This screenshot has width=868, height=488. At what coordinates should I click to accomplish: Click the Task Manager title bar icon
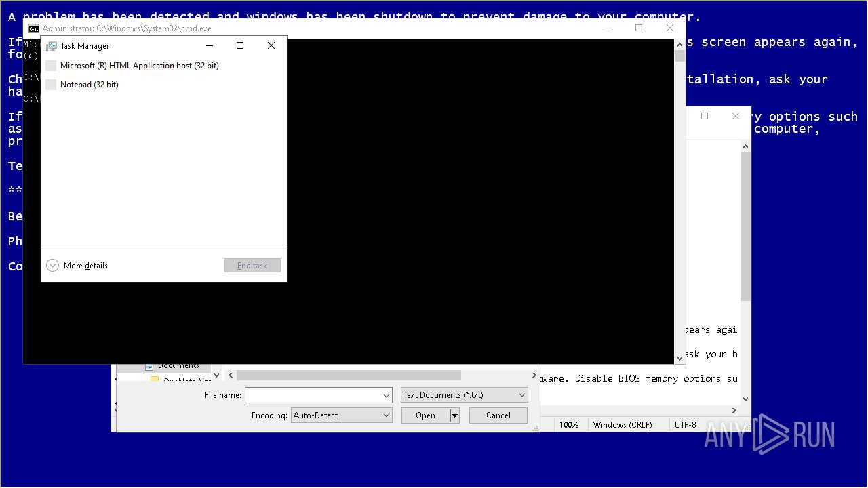point(51,46)
